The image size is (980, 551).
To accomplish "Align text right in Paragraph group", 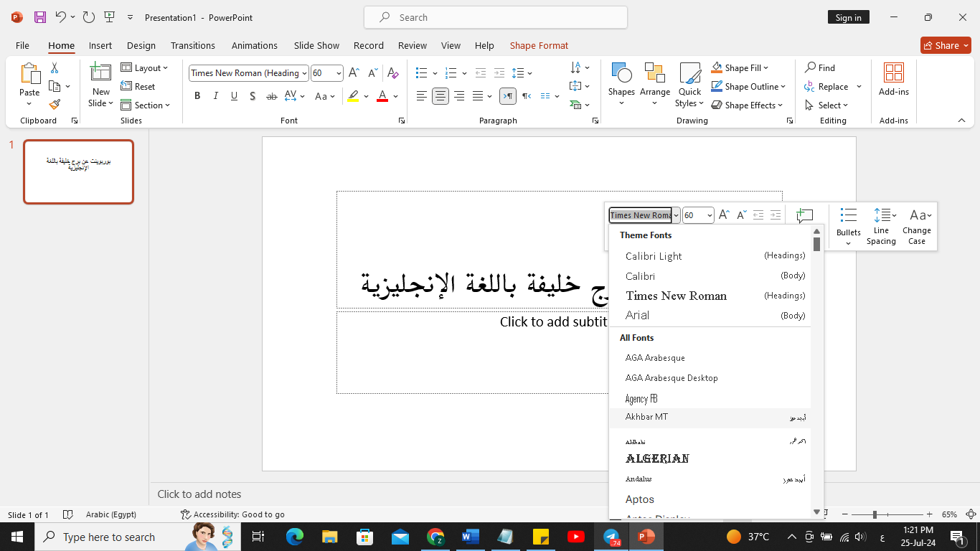I will (x=459, y=96).
